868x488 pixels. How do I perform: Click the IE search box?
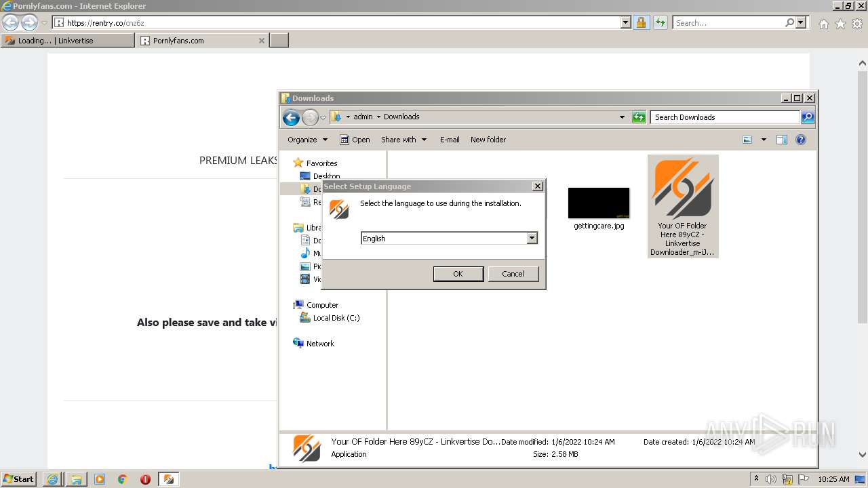(729, 22)
